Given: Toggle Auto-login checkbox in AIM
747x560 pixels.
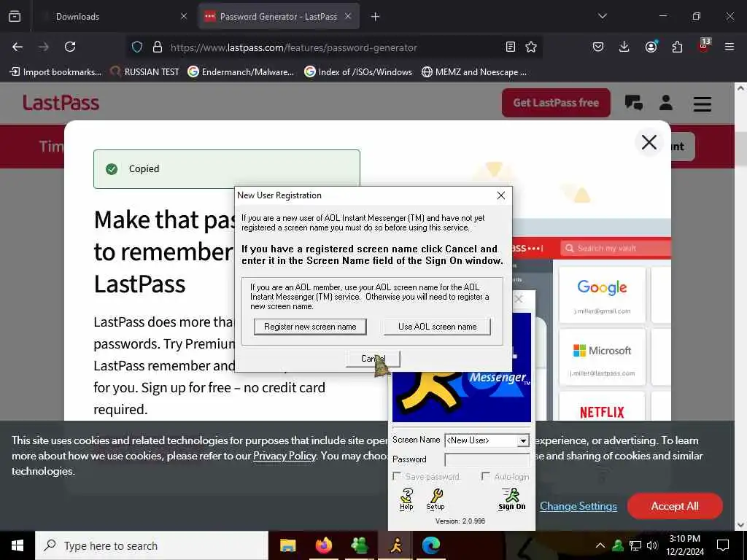Looking at the screenshot, I should 485,476.
